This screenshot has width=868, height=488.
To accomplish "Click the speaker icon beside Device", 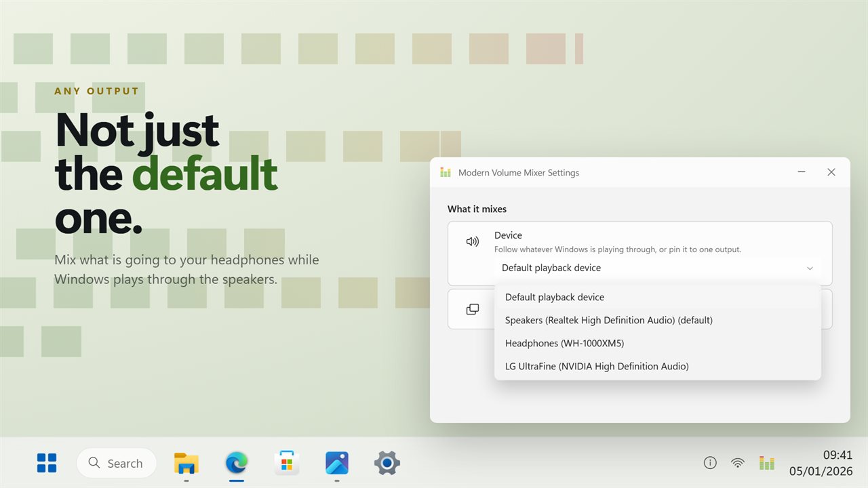I will pos(473,241).
